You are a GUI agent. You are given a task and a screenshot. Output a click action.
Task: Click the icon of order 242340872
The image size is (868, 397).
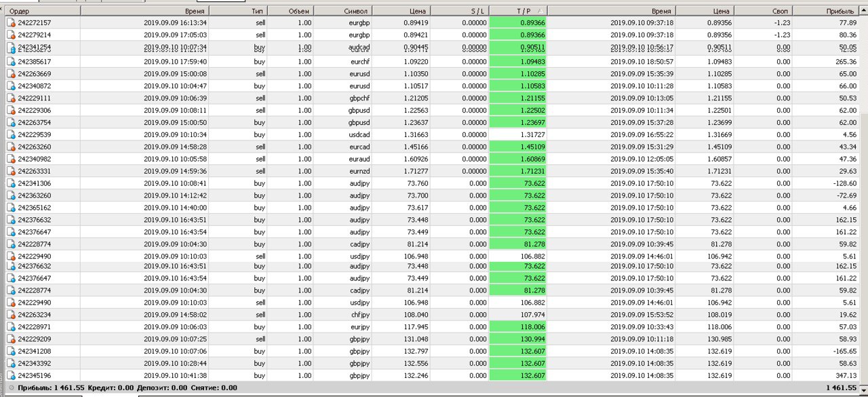tap(11, 86)
